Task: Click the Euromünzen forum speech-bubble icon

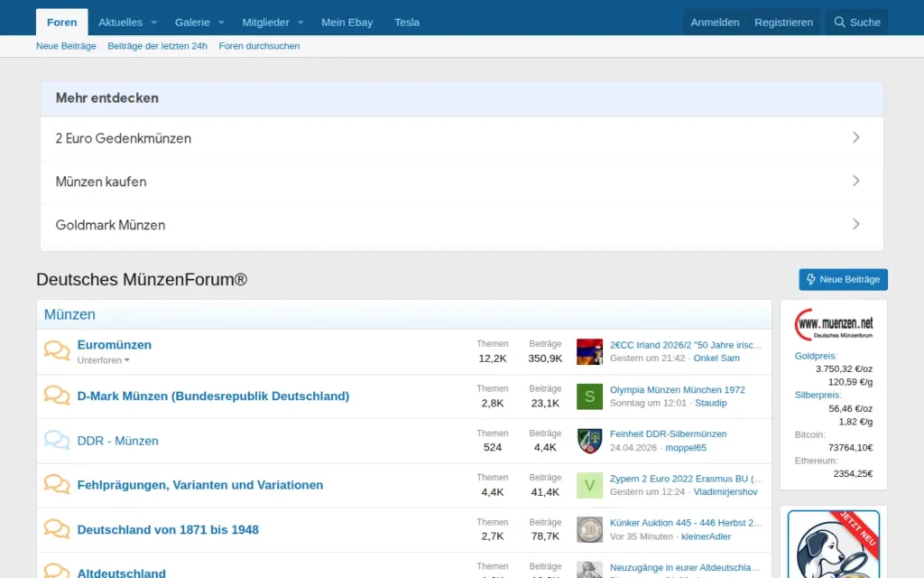Action: click(x=57, y=350)
